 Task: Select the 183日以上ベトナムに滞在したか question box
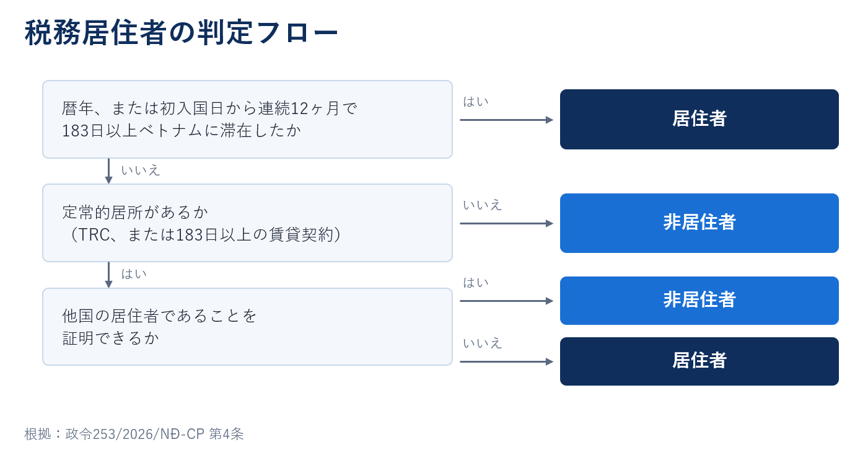tap(247, 119)
